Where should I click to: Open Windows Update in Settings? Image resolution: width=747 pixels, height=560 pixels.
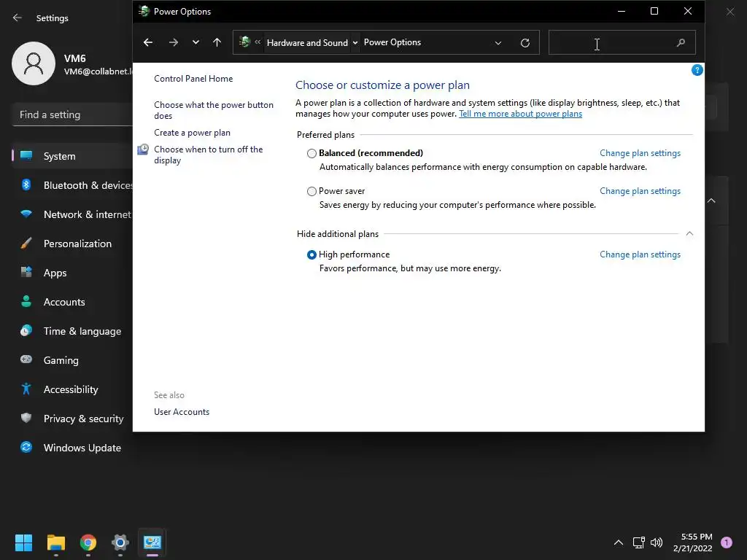[72, 448]
